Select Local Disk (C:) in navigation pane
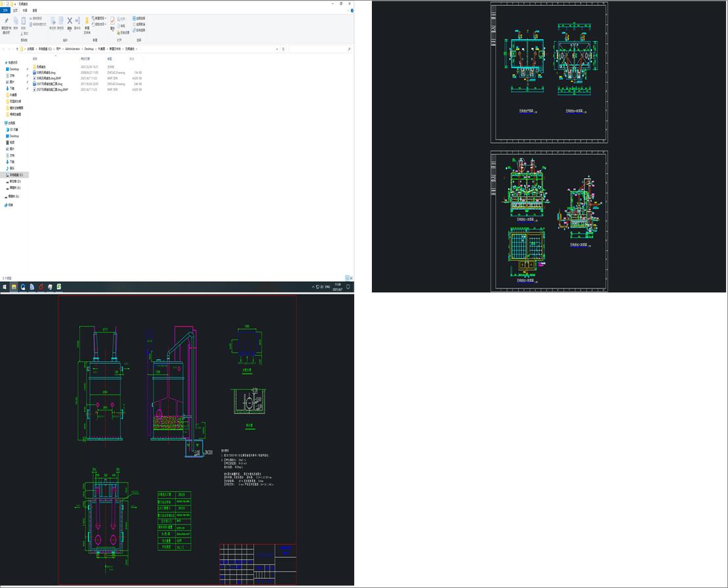 pos(16,175)
